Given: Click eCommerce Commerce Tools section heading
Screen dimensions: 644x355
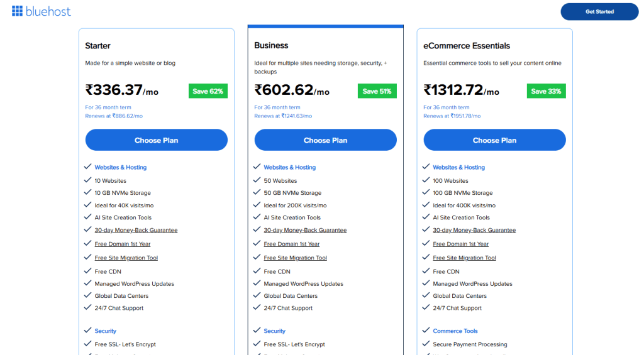Looking at the screenshot, I should (455, 330).
